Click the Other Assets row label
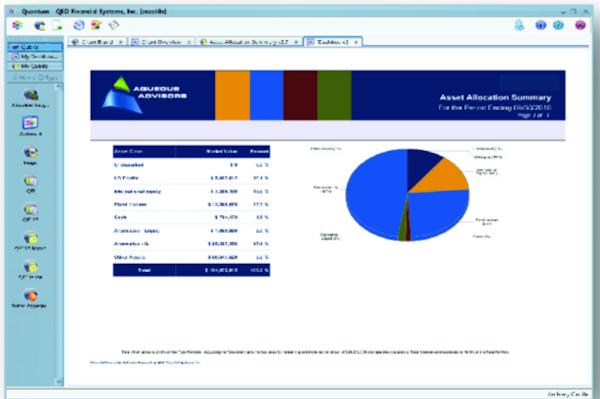The height and width of the screenshot is (399, 600). (x=129, y=257)
